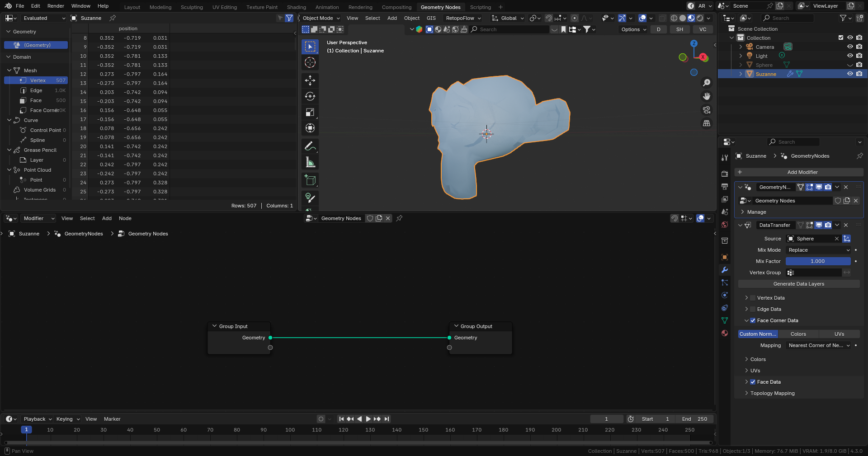Click the Add Modifier button
This screenshot has height=456, width=868.
(x=799, y=172)
